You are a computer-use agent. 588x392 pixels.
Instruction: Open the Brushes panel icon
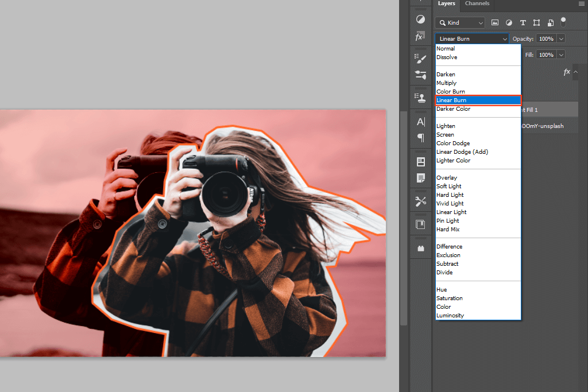(420, 59)
